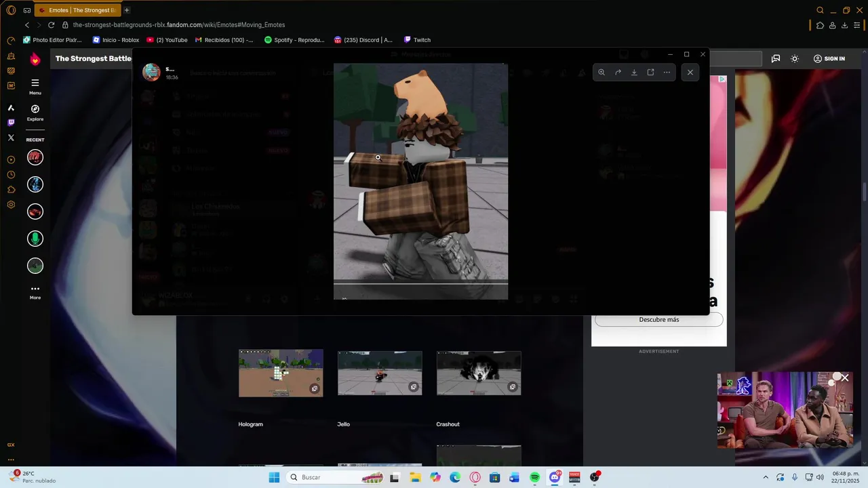Go back using the browser back arrow

[x=27, y=25]
